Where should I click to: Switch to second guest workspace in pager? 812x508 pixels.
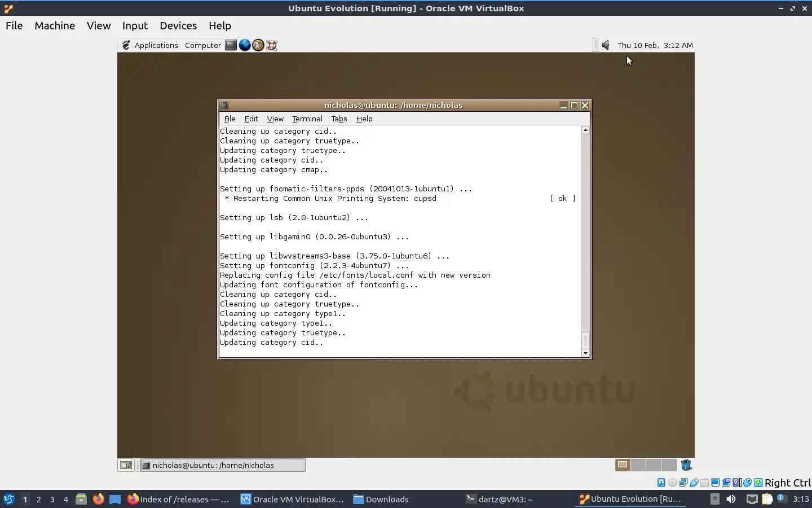(x=638, y=465)
